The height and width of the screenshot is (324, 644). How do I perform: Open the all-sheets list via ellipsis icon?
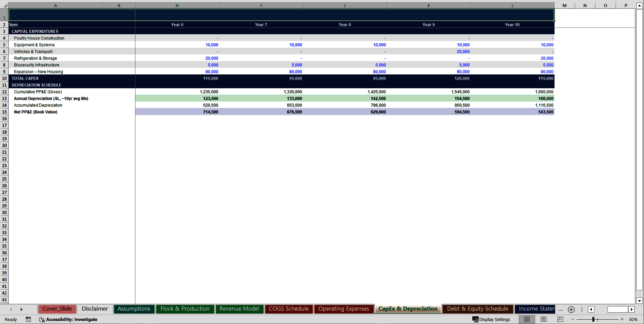tap(560, 310)
